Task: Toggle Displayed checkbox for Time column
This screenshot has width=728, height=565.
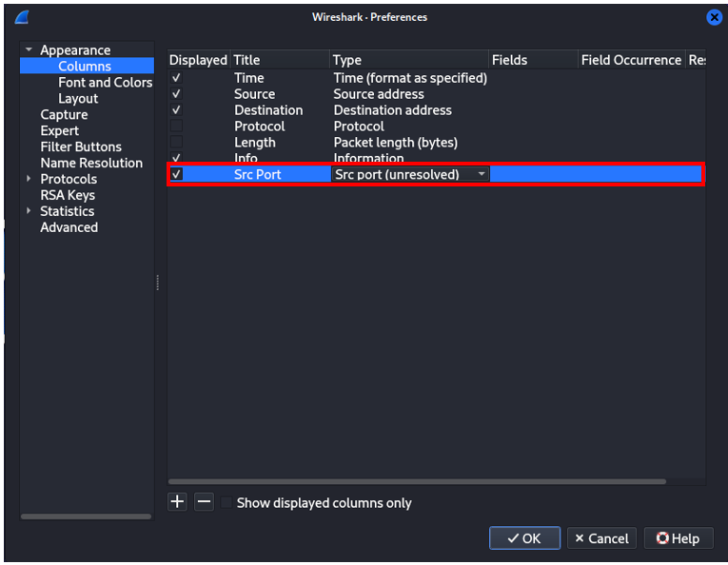Action: pyautogui.click(x=176, y=77)
